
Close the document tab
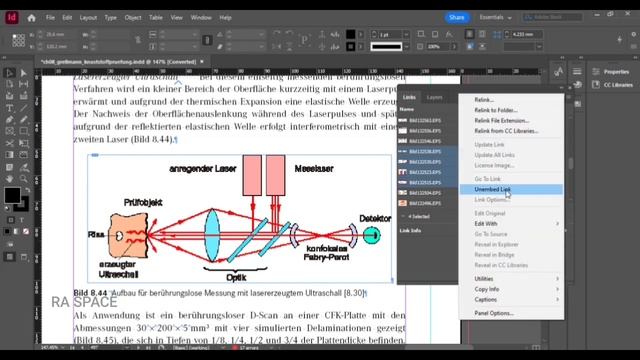pyautogui.click(x=202, y=62)
